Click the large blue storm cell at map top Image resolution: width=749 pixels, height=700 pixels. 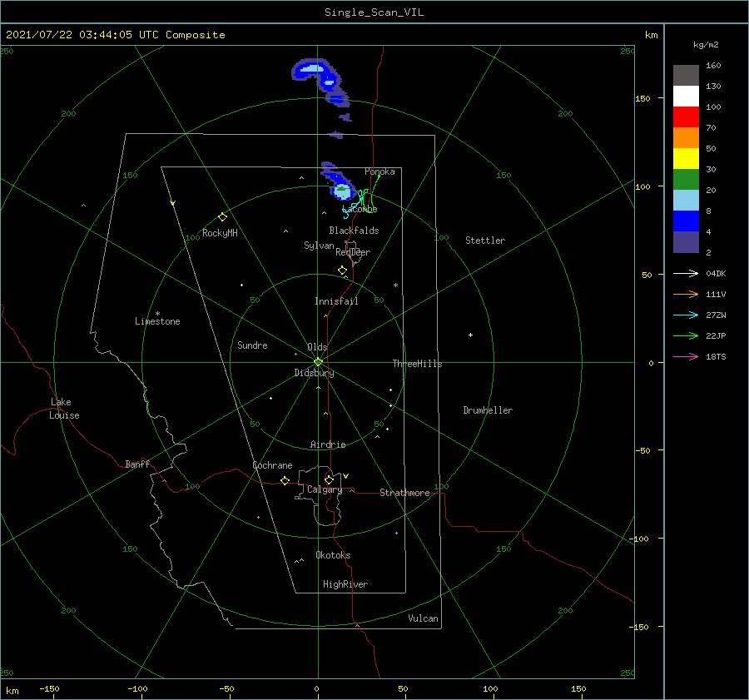tap(315, 74)
